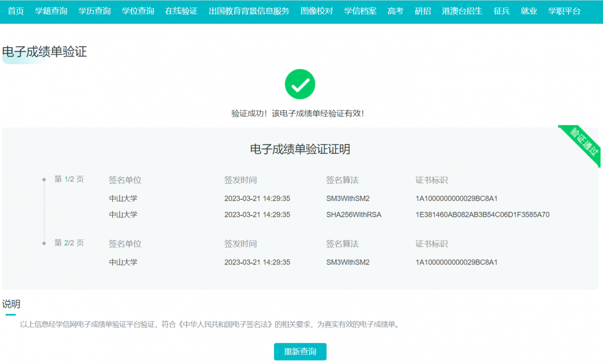
Task: Click the 电子成绩单验证证明 title
Action: (x=300, y=149)
